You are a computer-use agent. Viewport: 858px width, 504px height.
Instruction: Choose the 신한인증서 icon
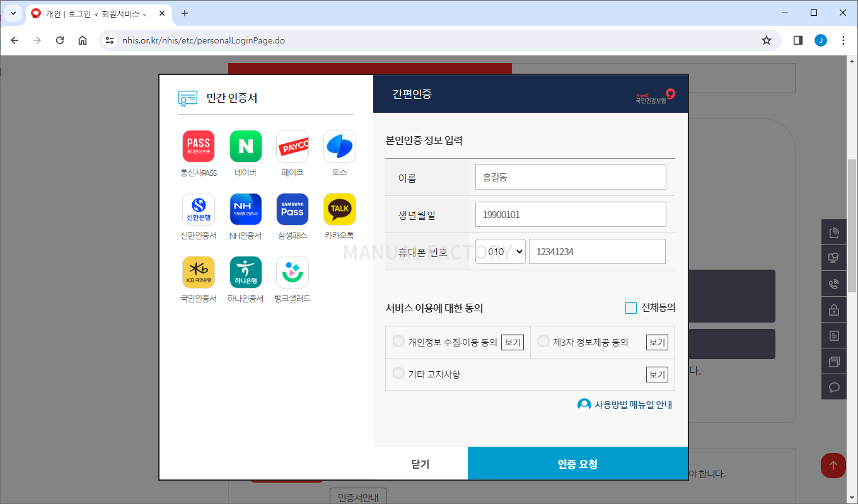pos(199,209)
